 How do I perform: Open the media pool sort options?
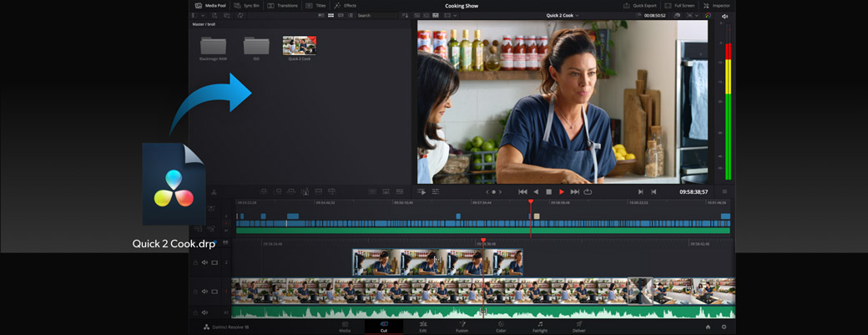coord(406,16)
